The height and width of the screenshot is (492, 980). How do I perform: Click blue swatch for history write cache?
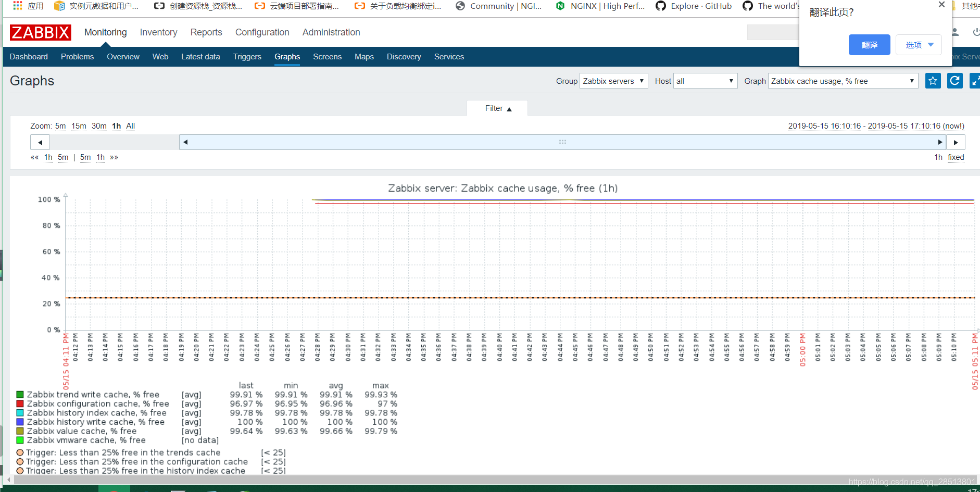20,422
